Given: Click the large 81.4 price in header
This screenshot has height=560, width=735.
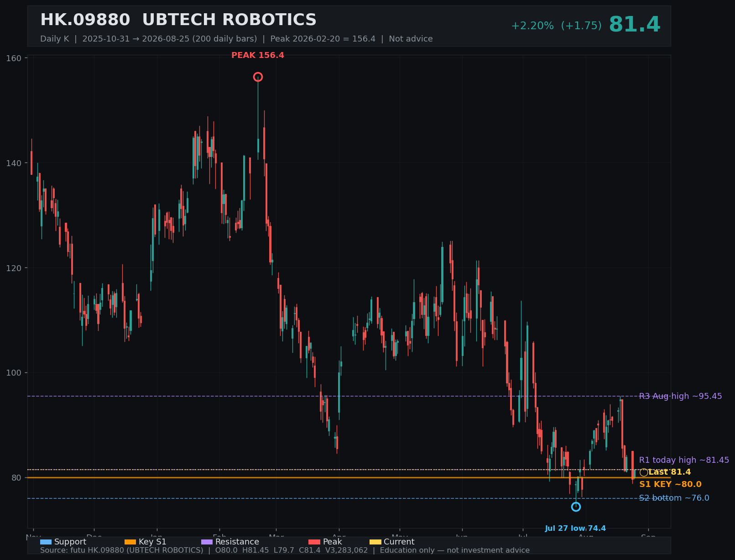Looking at the screenshot, I should (635, 25).
